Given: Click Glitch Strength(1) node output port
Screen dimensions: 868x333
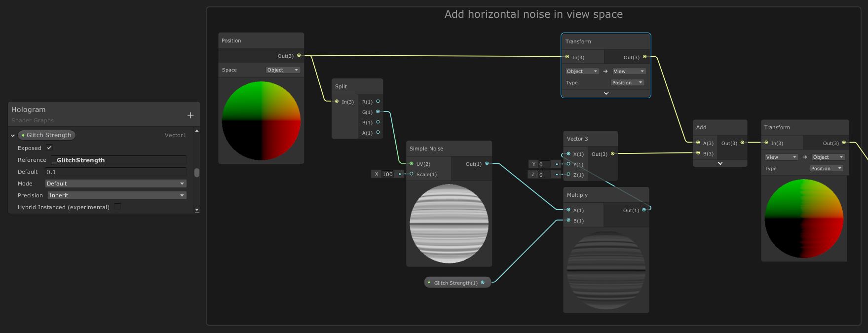Looking at the screenshot, I should pos(483,282).
